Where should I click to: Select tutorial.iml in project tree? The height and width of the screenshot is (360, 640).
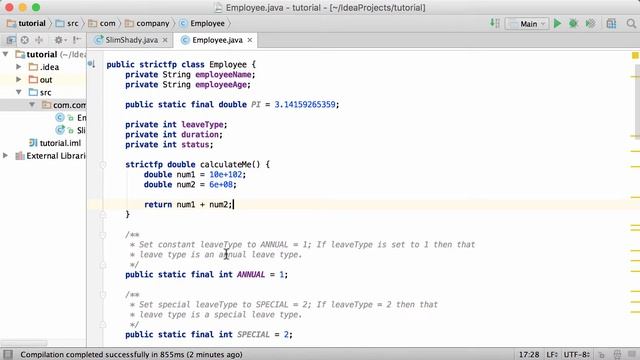[55, 143]
